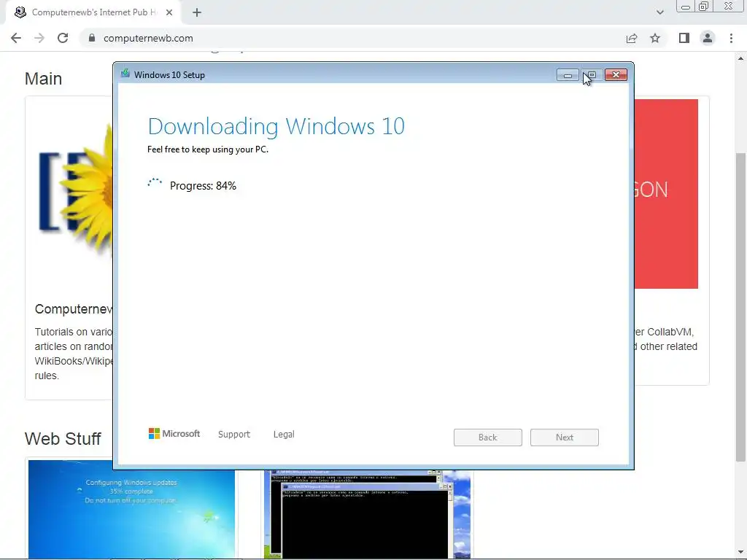Open the command prompt windows thumbnail

tap(368, 514)
